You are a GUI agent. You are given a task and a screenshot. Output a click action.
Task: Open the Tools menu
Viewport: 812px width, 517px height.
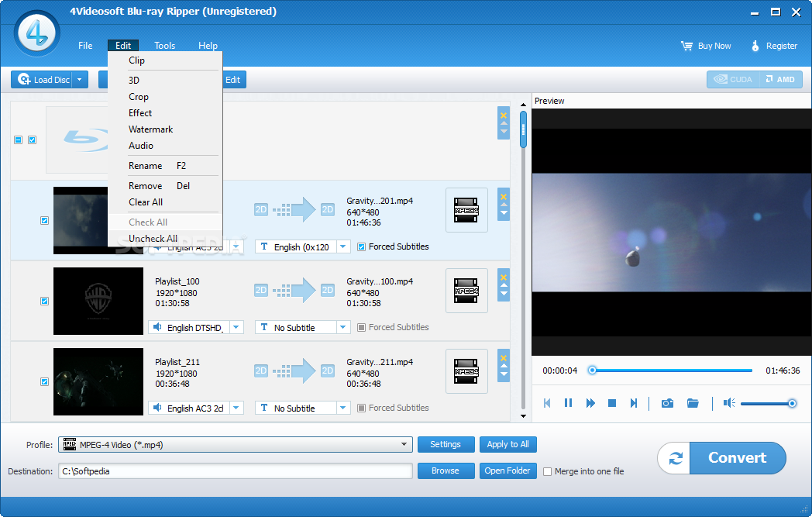165,46
